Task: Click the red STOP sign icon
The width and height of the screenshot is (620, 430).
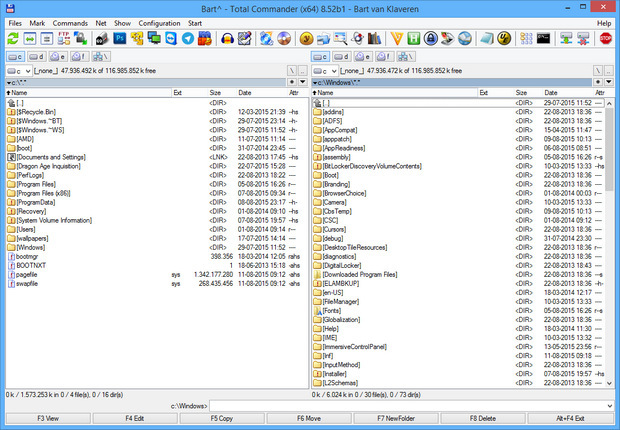Action: [x=606, y=39]
